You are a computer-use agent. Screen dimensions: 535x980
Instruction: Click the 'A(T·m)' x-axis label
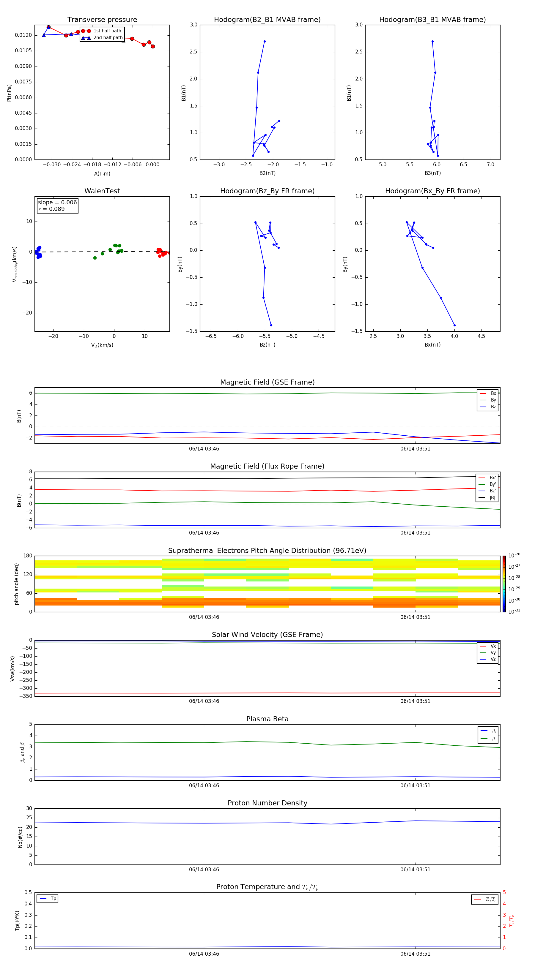coord(102,173)
